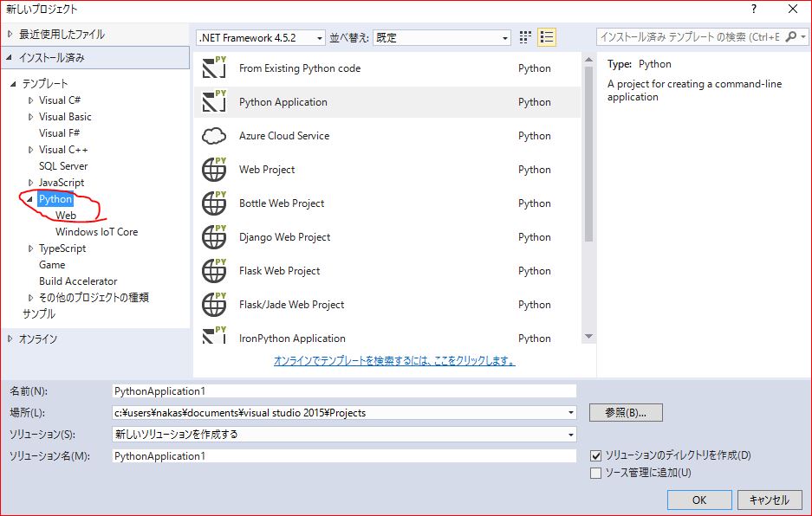Expand the TypeScript tree node arrow
Screen dimensions: 812x516
(30, 248)
